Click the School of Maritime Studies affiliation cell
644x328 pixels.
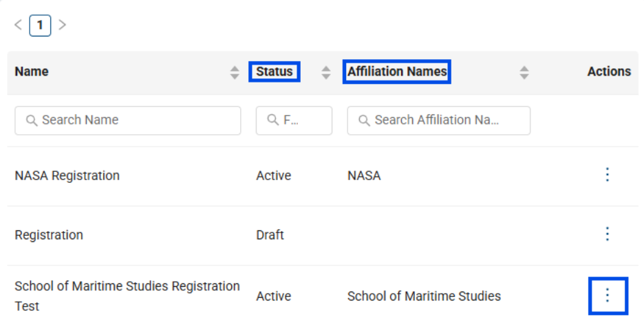pos(425,296)
